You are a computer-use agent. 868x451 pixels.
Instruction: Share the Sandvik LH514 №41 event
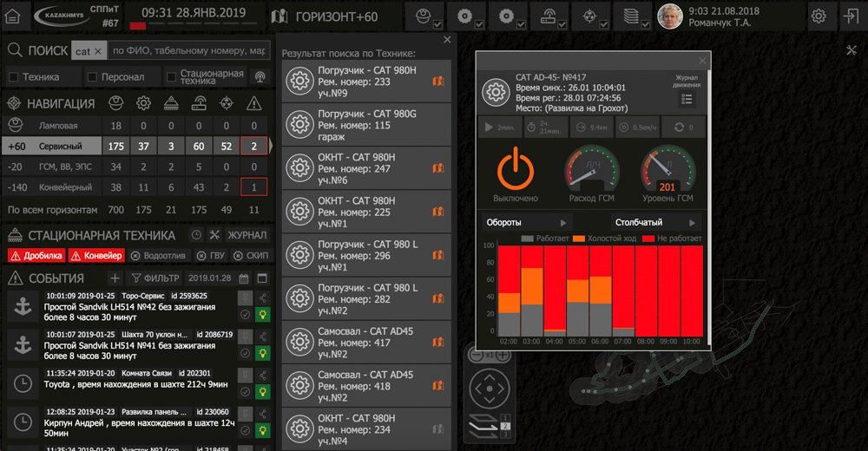pyautogui.click(x=262, y=337)
